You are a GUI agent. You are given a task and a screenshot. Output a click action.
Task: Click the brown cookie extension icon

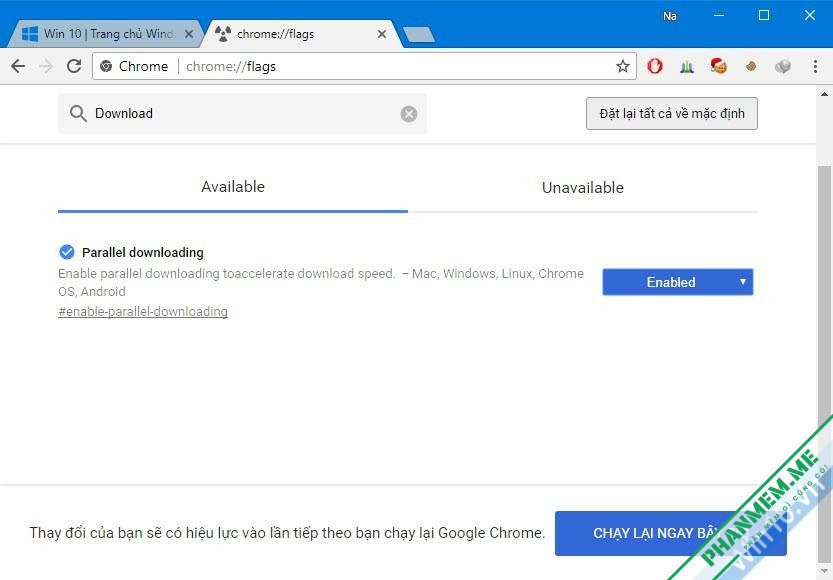pos(751,66)
